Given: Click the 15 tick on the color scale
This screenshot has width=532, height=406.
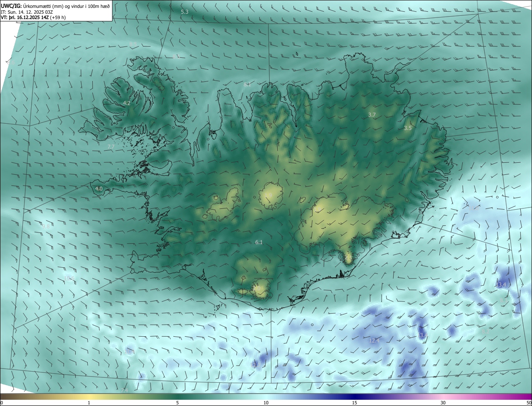Looking at the screenshot, I should click(355, 403).
